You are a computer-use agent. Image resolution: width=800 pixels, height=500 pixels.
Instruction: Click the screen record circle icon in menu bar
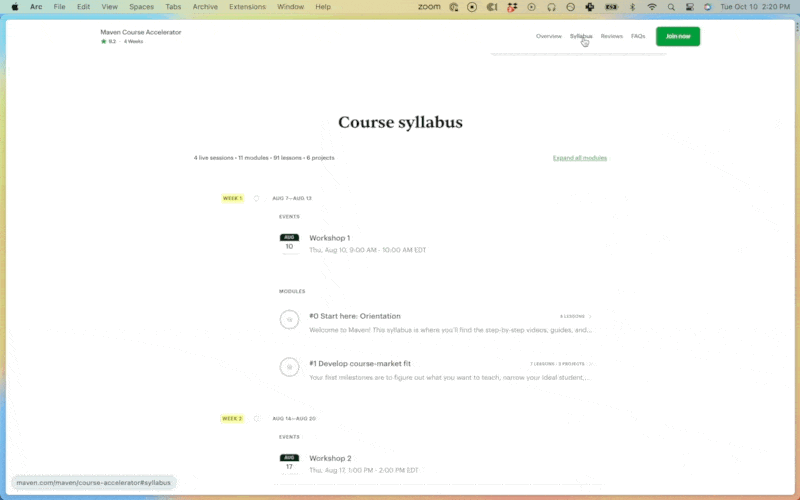click(472, 7)
